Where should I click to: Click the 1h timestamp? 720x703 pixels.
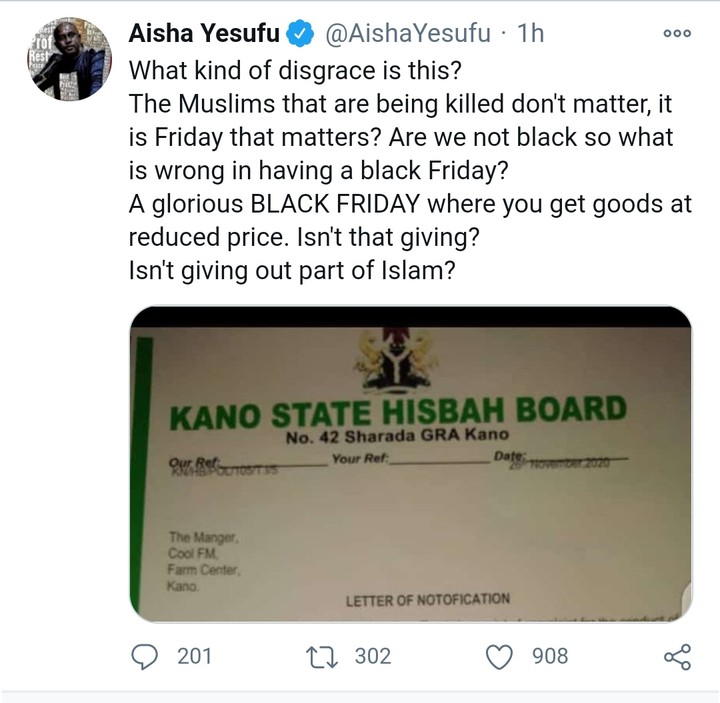[530, 34]
